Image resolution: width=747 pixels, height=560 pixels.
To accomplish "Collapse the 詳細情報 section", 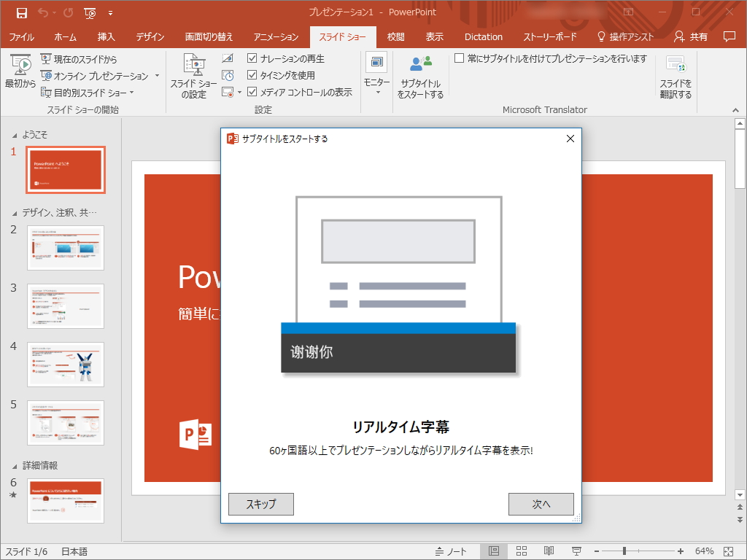I will (x=15, y=467).
